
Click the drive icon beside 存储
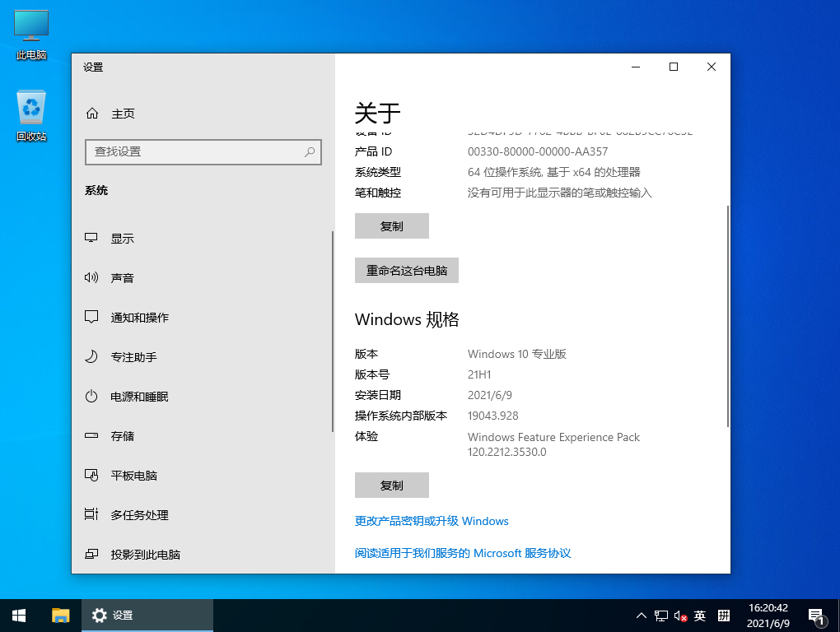pyautogui.click(x=91, y=435)
